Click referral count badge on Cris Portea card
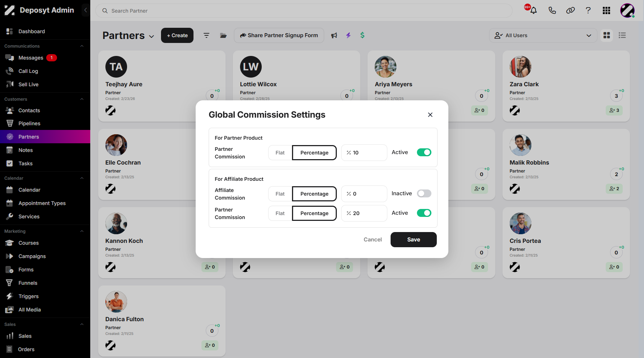 pyautogui.click(x=614, y=267)
